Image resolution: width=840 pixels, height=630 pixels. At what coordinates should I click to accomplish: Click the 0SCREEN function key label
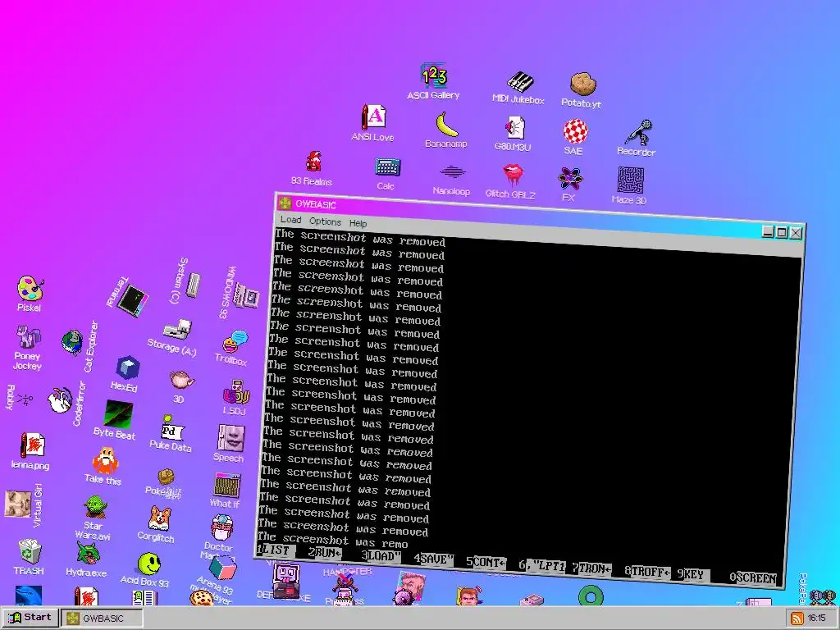[753, 577]
